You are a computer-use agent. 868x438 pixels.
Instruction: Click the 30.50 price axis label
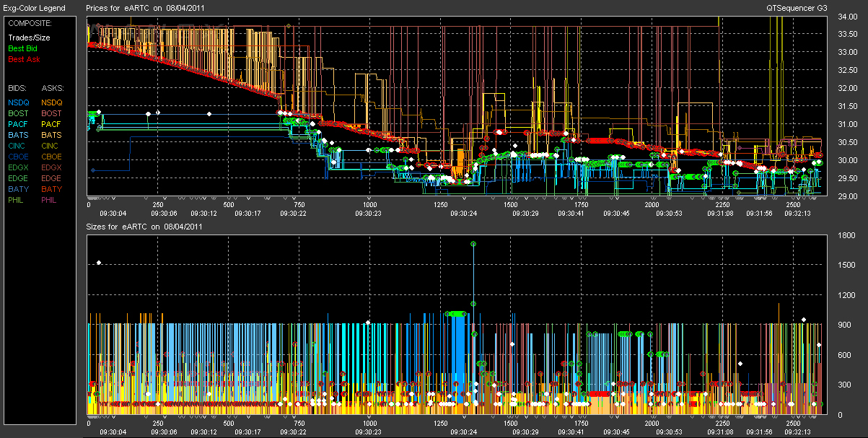847,143
